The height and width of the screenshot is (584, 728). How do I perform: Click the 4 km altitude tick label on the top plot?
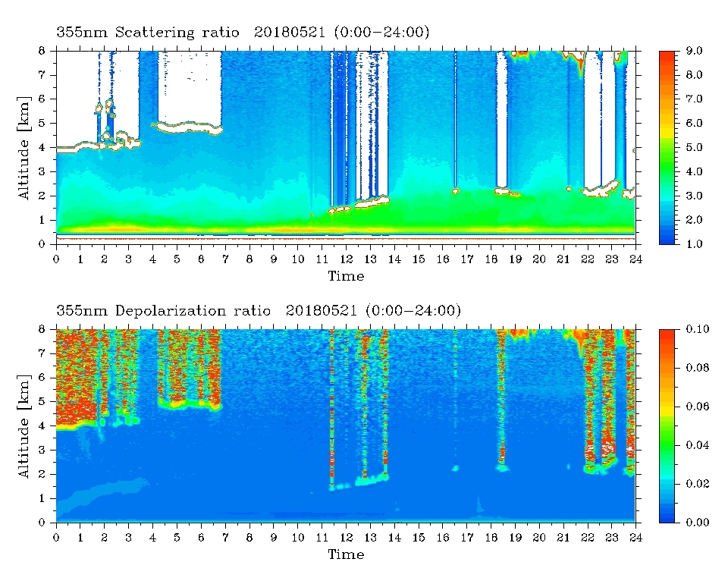[41, 147]
